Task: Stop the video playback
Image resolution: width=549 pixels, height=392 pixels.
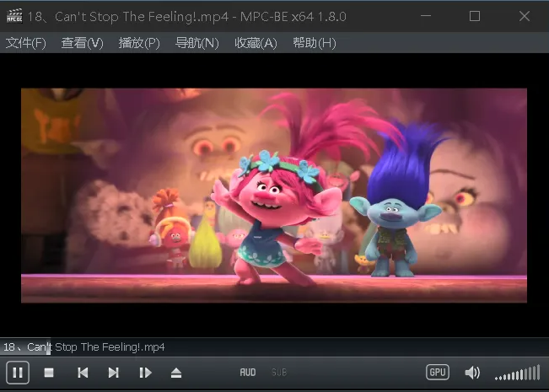Action: pos(49,372)
